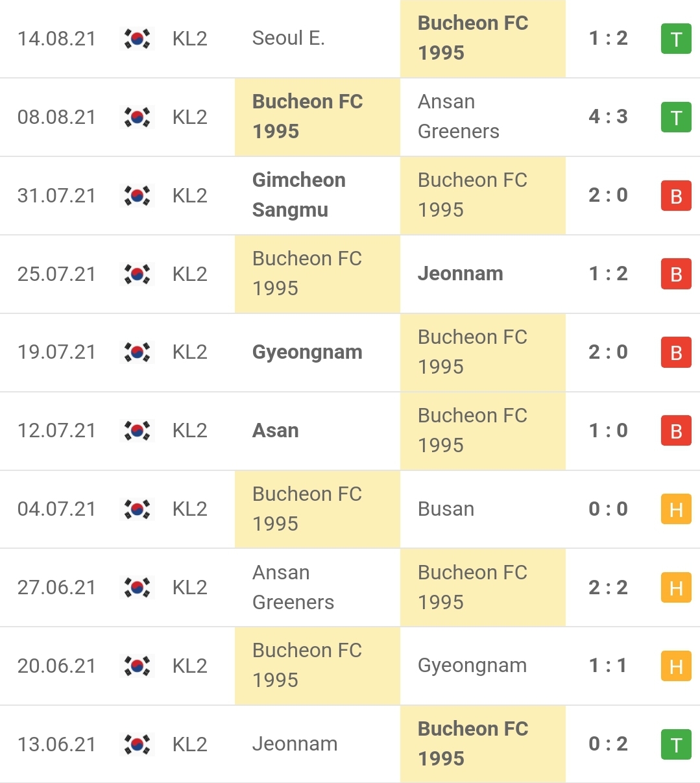Screen dimensions: 700x783
Task: Click the KL2 league label on 20.06.21 row
Action: coord(189,666)
